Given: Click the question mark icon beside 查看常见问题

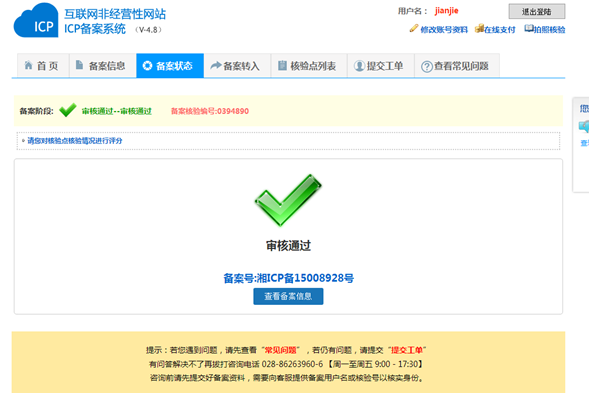Looking at the screenshot, I should click(x=427, y=67).
